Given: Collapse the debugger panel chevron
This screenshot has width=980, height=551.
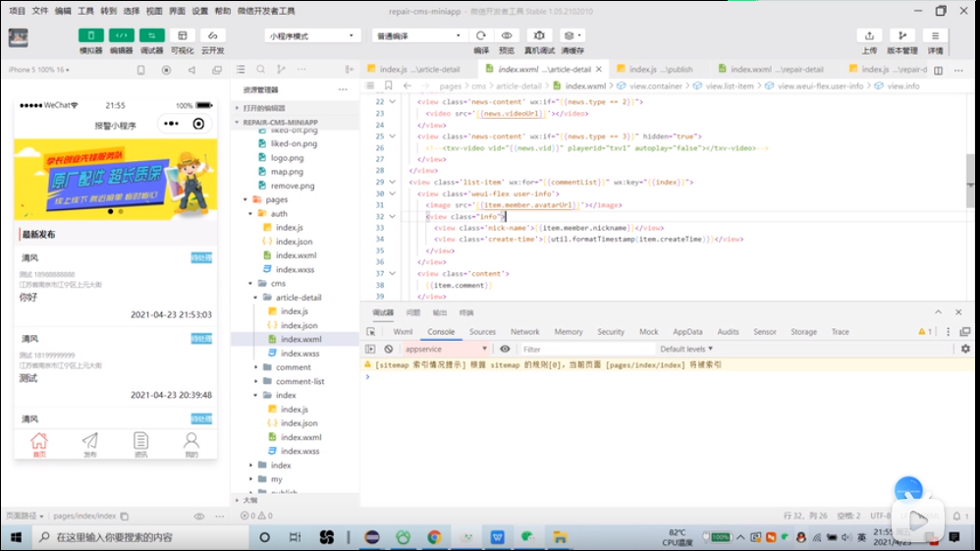Looking at the screenshot, I should pos(938,312).
